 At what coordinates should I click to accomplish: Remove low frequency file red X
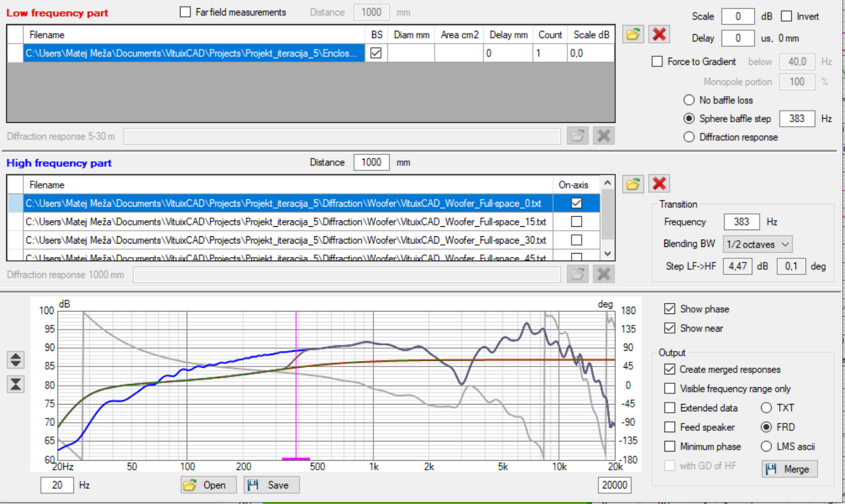pos(660,34)
